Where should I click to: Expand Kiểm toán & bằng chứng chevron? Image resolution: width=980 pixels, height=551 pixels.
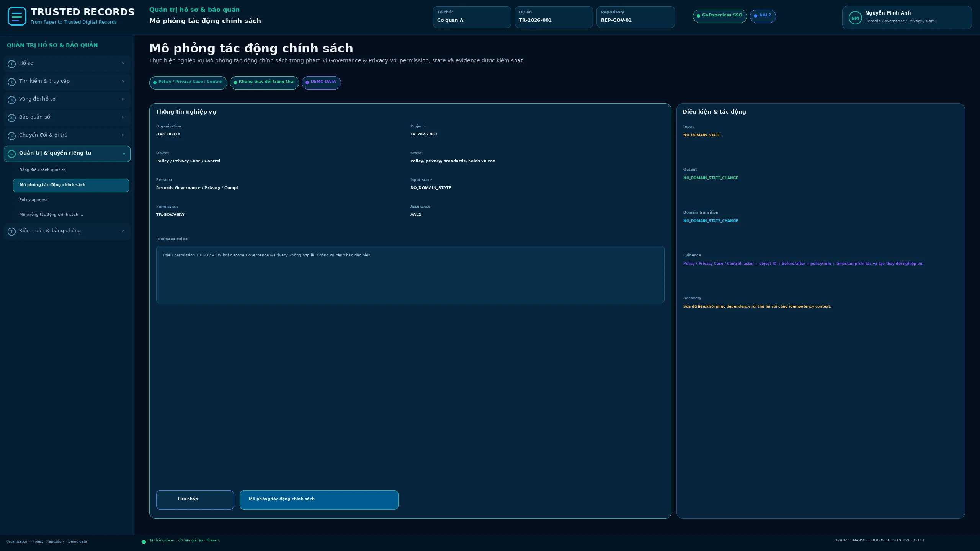click(123, 231)
